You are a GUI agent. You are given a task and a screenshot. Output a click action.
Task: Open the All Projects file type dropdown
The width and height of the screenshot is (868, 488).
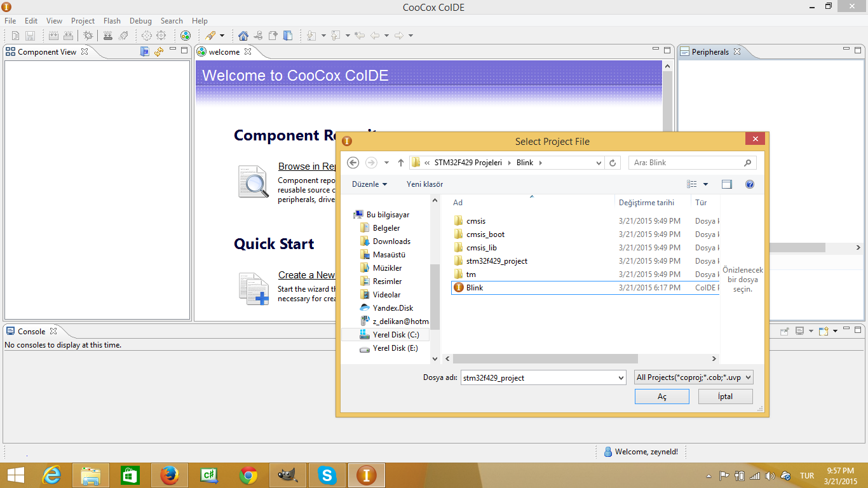(x=694, y=377)
